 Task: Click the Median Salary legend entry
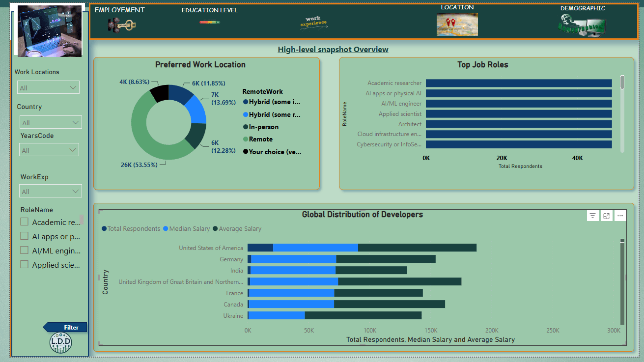186,228
